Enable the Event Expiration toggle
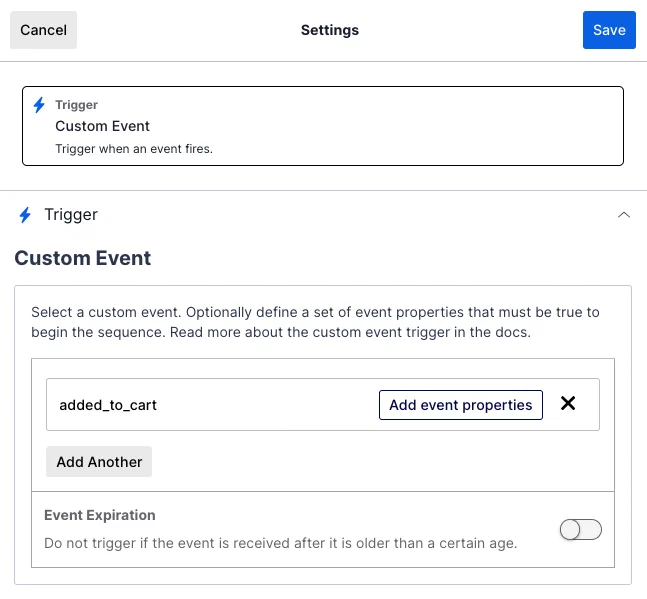Screen dimensions: 647x599 580,530
